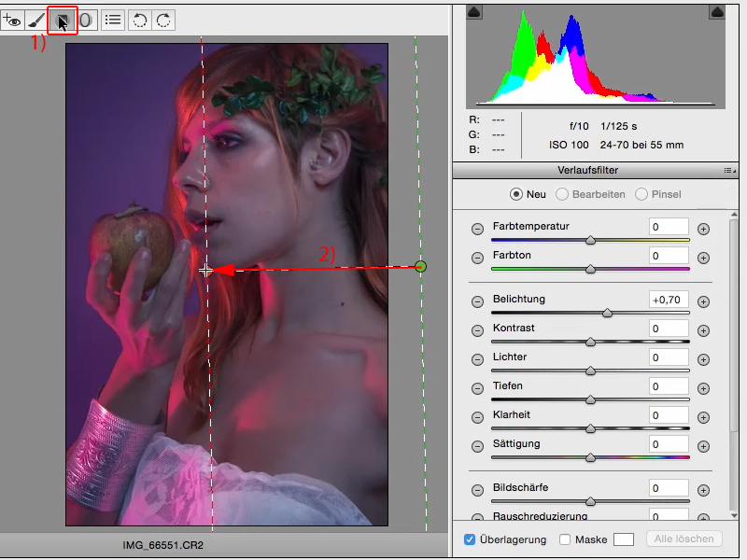Increase Kontrast with plus button

[703, 331]
